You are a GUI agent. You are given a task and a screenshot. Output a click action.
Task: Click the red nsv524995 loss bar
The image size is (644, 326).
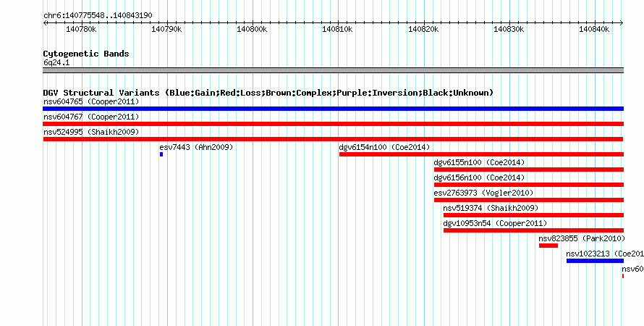coord(333,139)
